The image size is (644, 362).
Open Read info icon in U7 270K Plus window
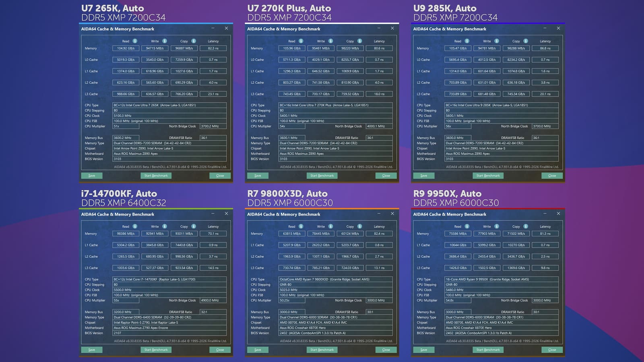(x=301, y=41)
